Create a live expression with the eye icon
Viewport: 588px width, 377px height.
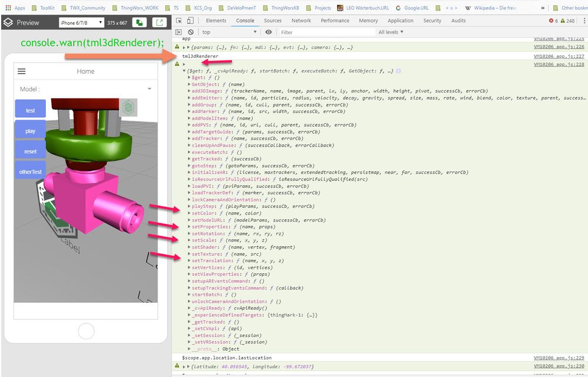(x=268, y=32)
